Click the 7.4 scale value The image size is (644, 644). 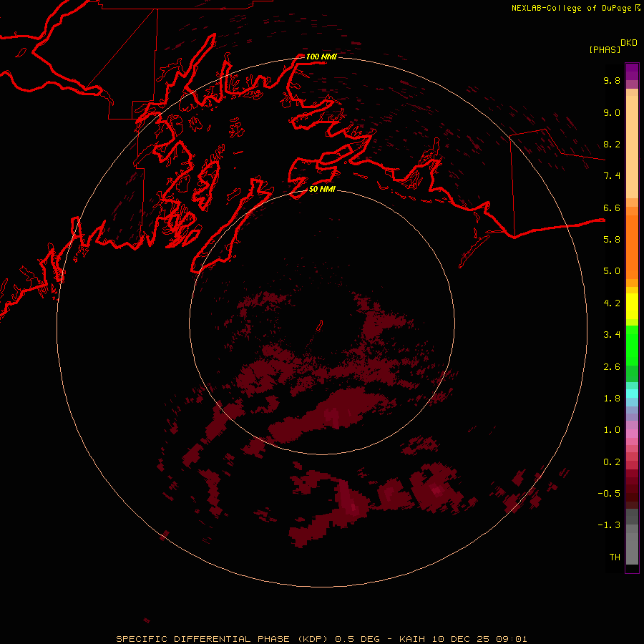click(612, 176)
